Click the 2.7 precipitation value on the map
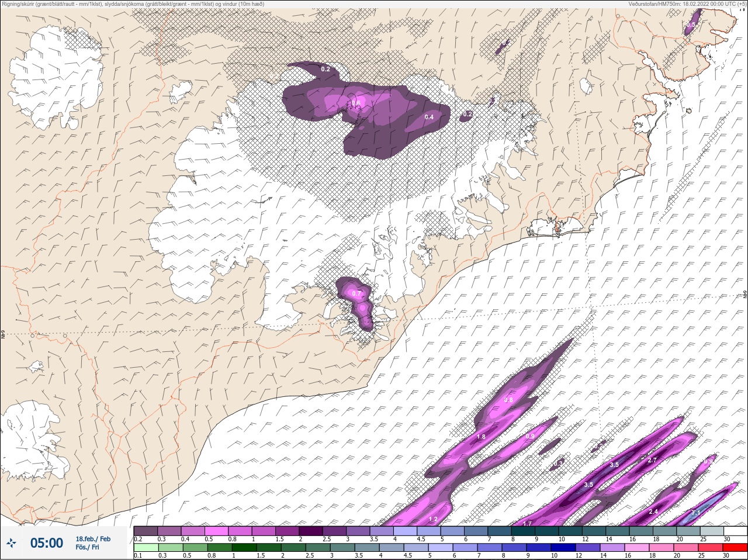This screenshot has width=748, height=560. pyautogui.click(x=653, y=460)
